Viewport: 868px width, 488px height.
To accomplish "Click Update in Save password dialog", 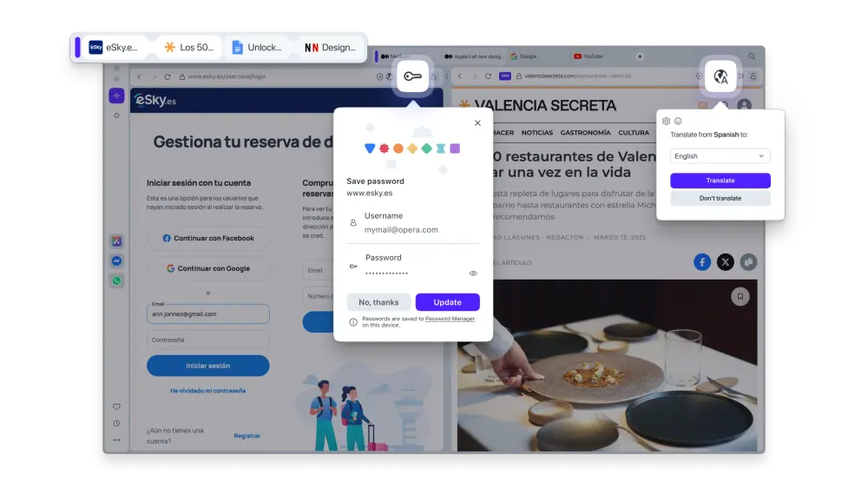I will (447, 302).
